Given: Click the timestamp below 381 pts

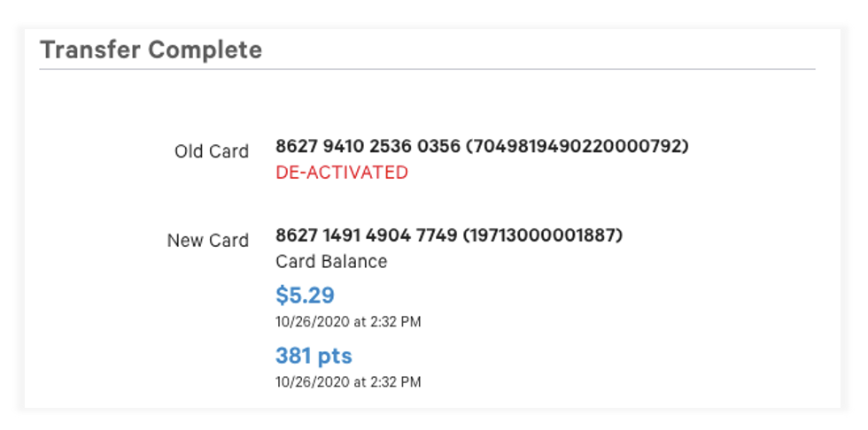Looking at the screenshot, I should 348,382.
